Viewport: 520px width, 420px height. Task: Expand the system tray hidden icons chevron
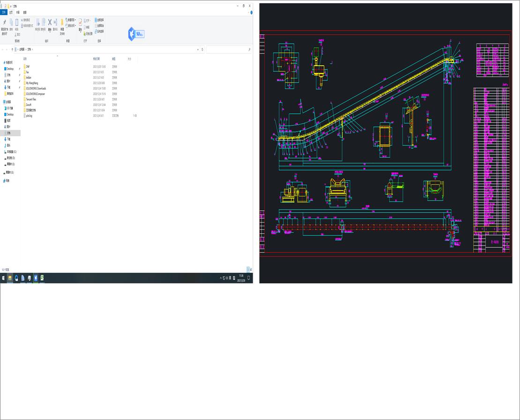tap(221, 278)
